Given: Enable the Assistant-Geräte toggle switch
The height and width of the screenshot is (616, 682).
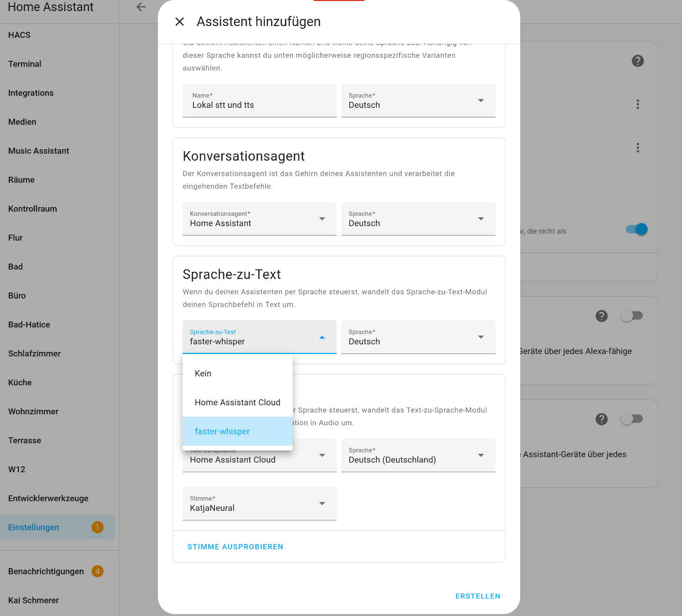Looking at the screenshot, I should (632, 419).
